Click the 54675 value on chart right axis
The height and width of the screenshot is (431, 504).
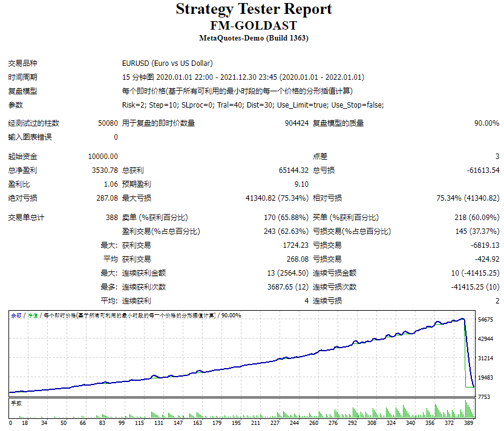coord(485,320)
